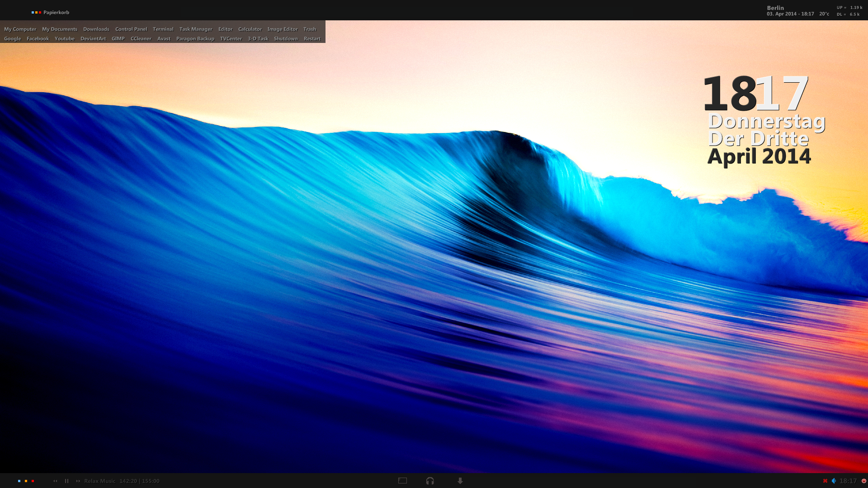Click the large 1817 clock widget
This screenshot has width=868, height=488.
point(755,94)
